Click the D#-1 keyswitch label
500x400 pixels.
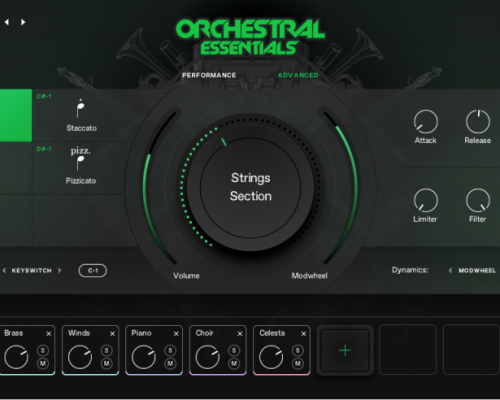point(44,149)
